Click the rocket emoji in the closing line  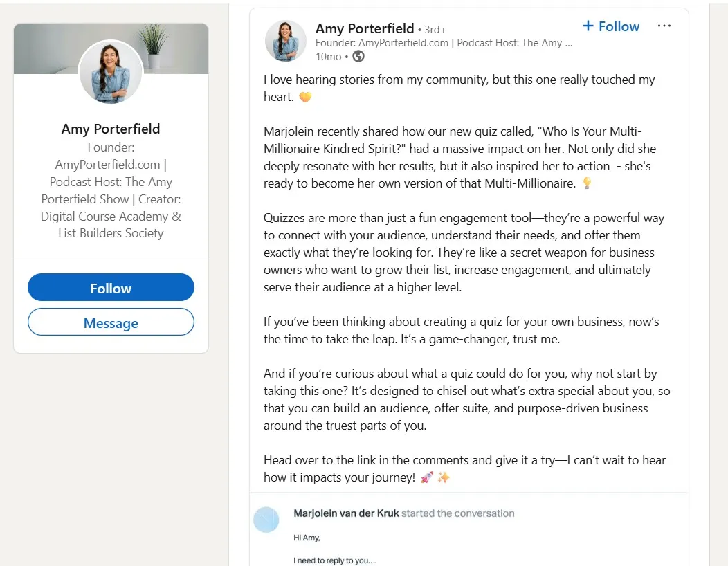(x=428, y=477)
